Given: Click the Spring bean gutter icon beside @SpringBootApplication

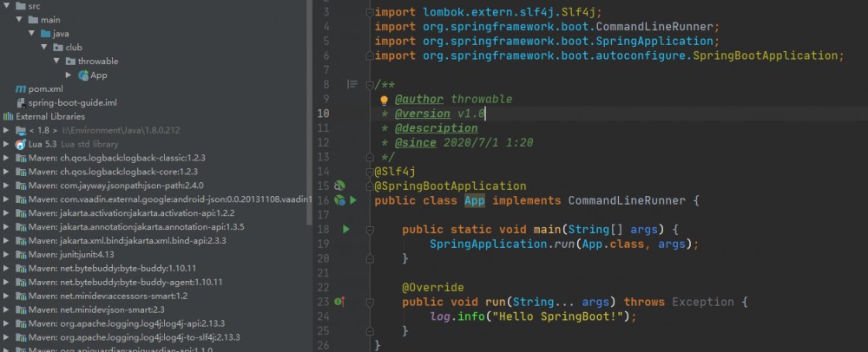Looking at the screenshot, I should coord(340,186).
